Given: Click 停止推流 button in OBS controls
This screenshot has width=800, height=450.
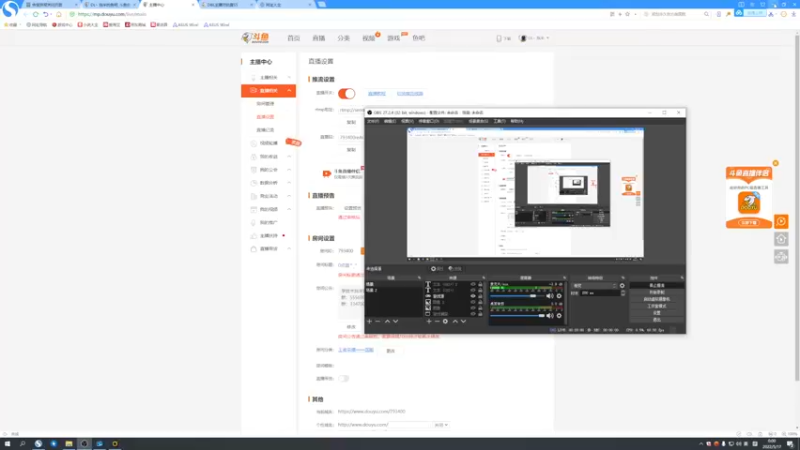Looking at the screenshot, I should 657,286.
